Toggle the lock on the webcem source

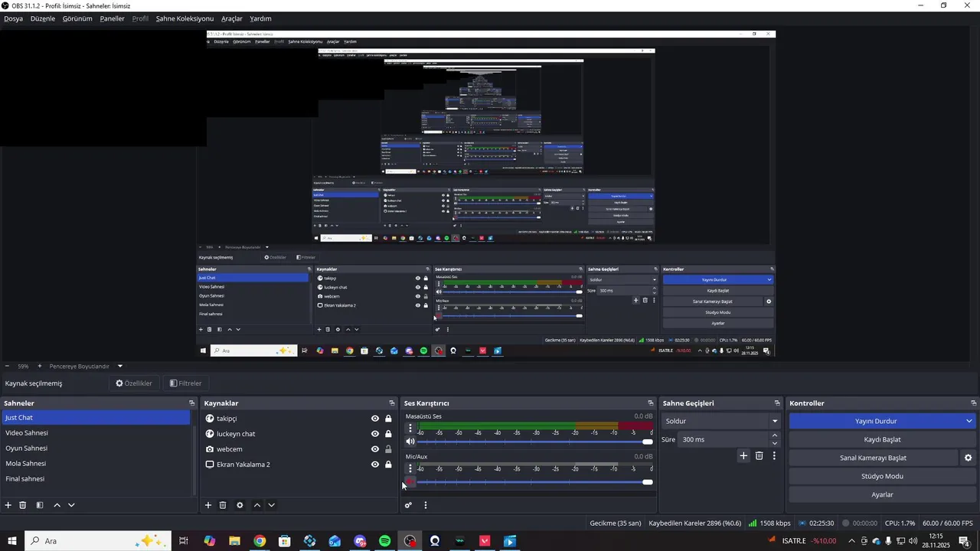click(x=388, y=449)
